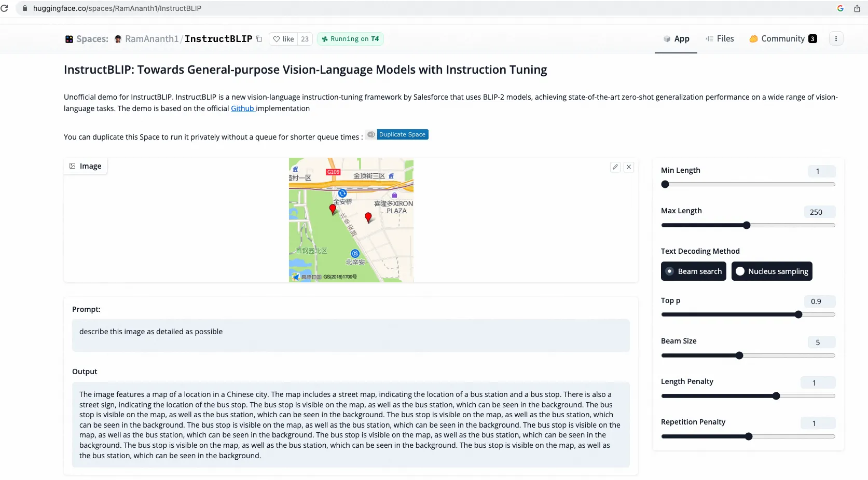Click the pencil edit image icon

click(x=615, y=167)
